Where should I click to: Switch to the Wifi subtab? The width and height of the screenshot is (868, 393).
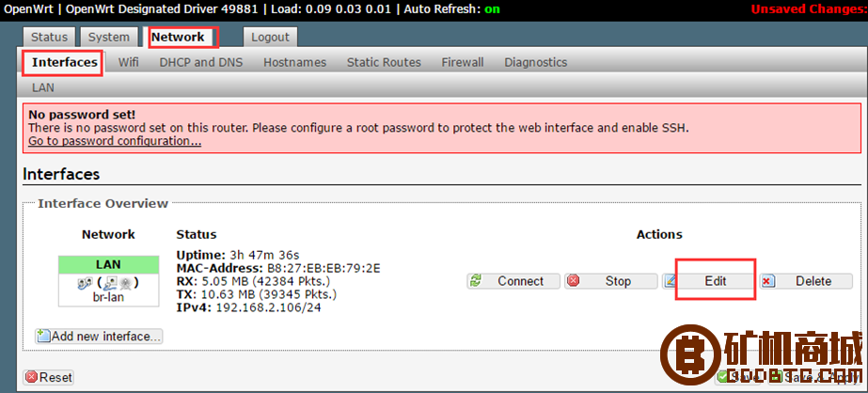(129, 63)
